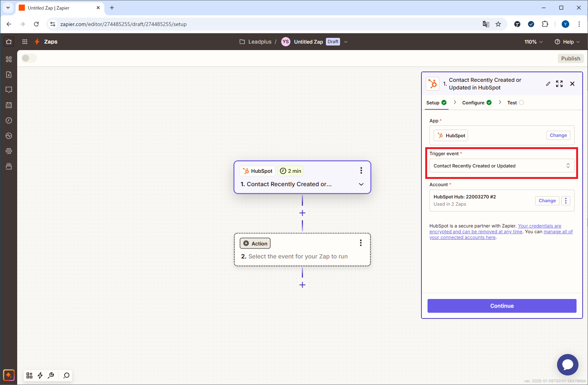Click the Action step badge
Screen dimensions: 588x385
tap(255, 243)
